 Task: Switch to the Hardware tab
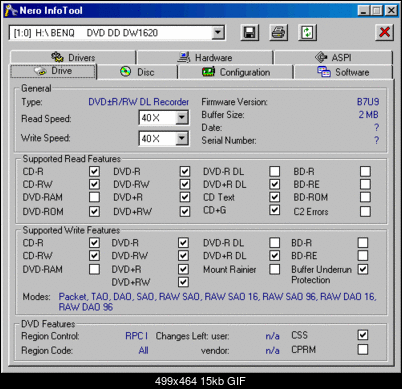pyautogui.click(x=205, y=57)
